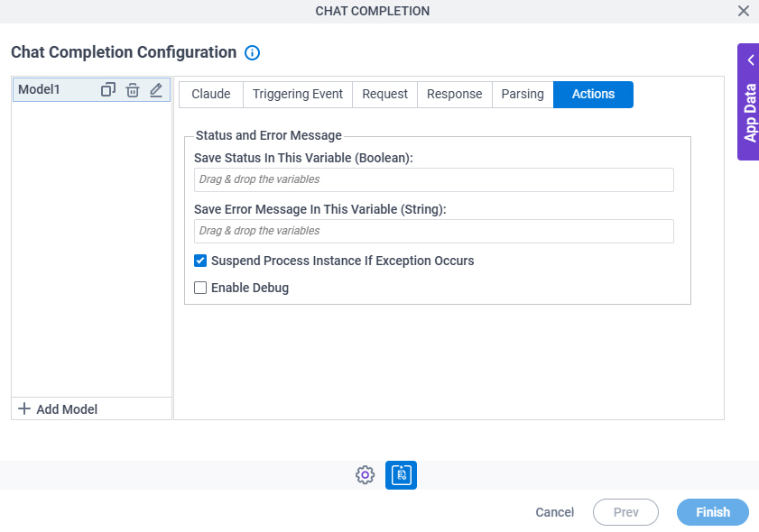This screenshot has width=759, height=532.
Task: Go to the Request tab
Action: tap(384, 95)
